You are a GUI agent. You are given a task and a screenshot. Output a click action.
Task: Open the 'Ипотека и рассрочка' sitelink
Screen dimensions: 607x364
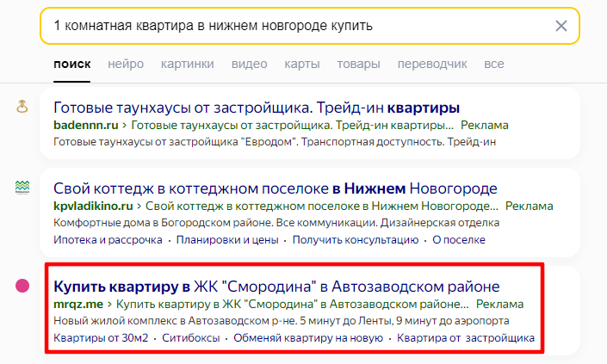108,240
